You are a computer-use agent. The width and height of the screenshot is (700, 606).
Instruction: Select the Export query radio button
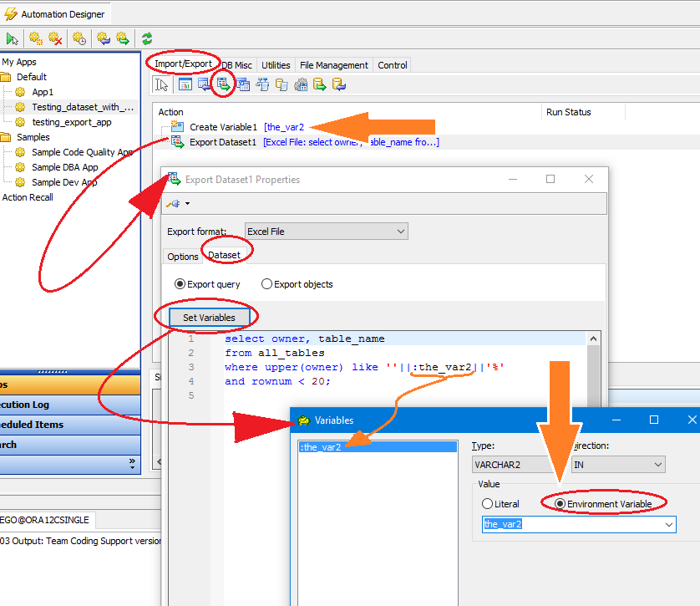pyautogui.click(x=180, y=284)
